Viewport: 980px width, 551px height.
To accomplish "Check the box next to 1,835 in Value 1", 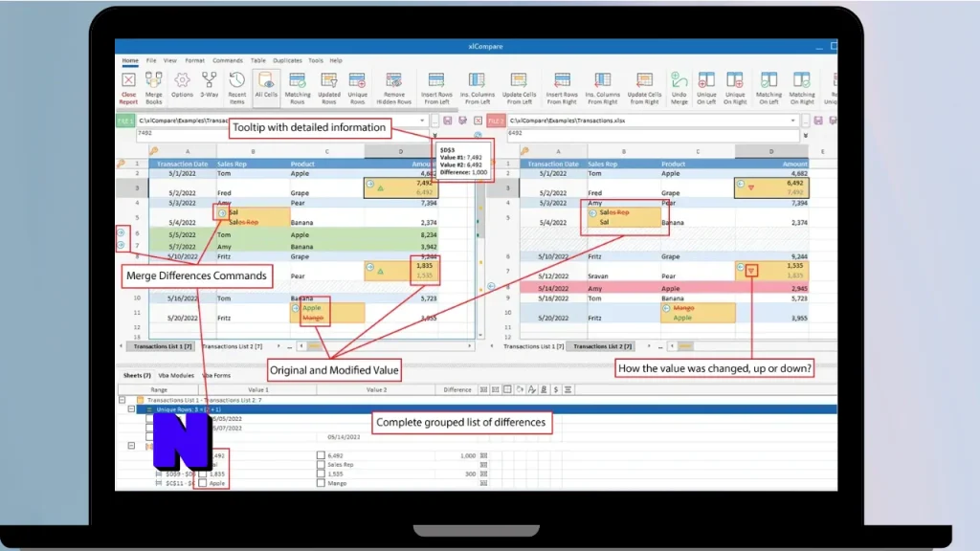I will pos(203,474).
